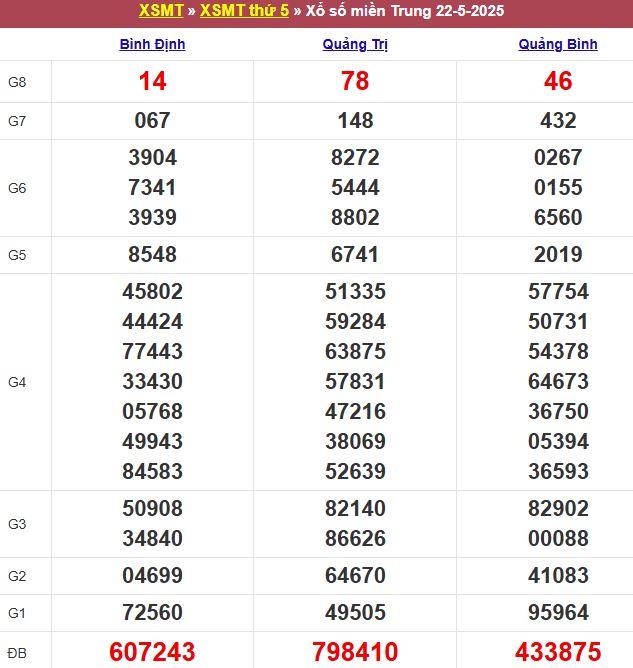Click the G2 number 41083
Screen dimensions: 633x668
pyautogui.click(x=558, y=576)
